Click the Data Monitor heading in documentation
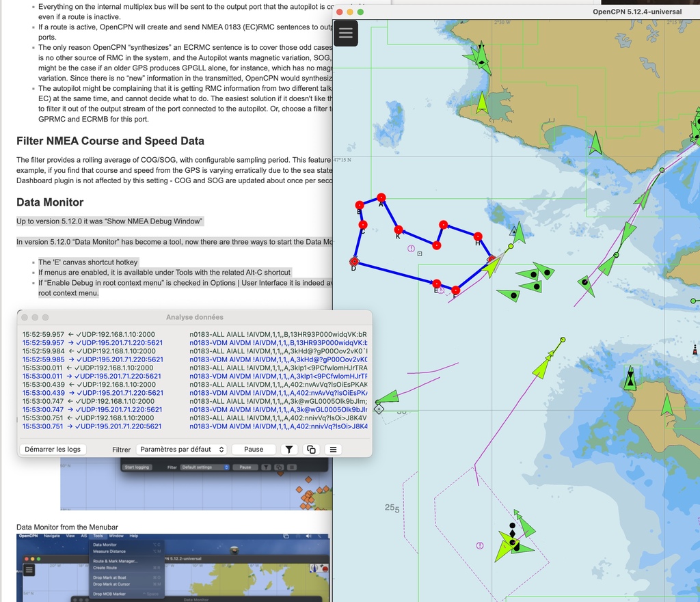Image resolution: width=700 pixels, height=602 pixels. (x=50, y=202)
